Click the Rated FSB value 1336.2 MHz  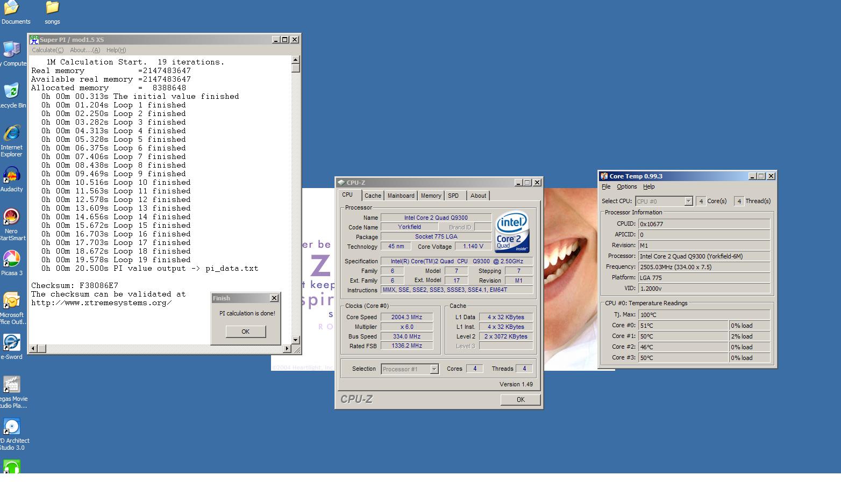click(407, 346)
